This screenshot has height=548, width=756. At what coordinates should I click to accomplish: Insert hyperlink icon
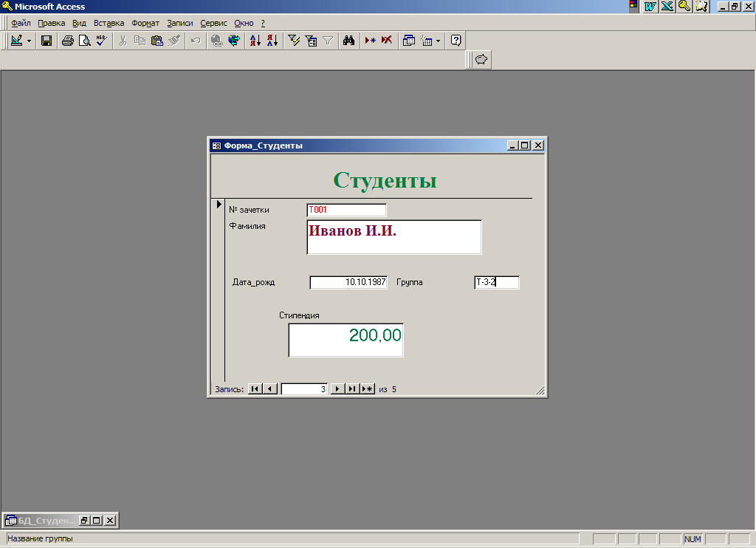click(x=217, y=41)
